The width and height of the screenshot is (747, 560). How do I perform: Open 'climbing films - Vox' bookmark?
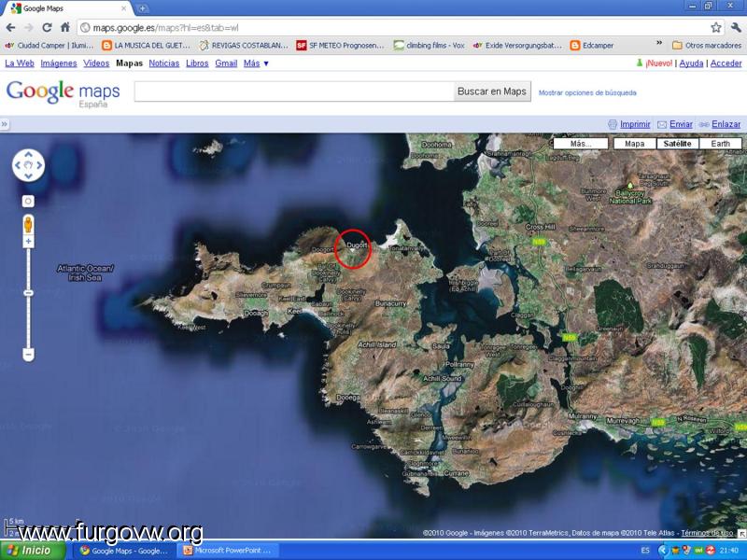429,45
